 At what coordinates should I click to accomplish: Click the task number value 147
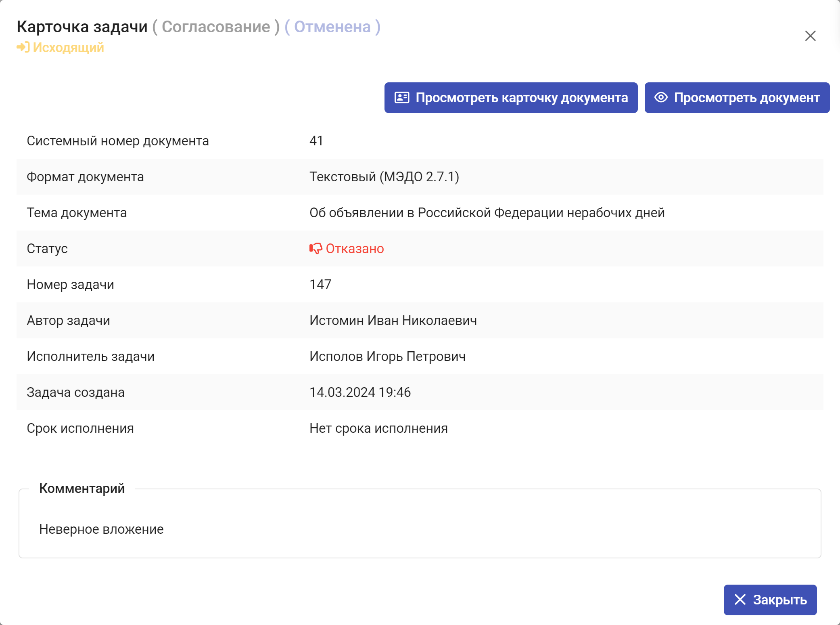pos(320,285)
